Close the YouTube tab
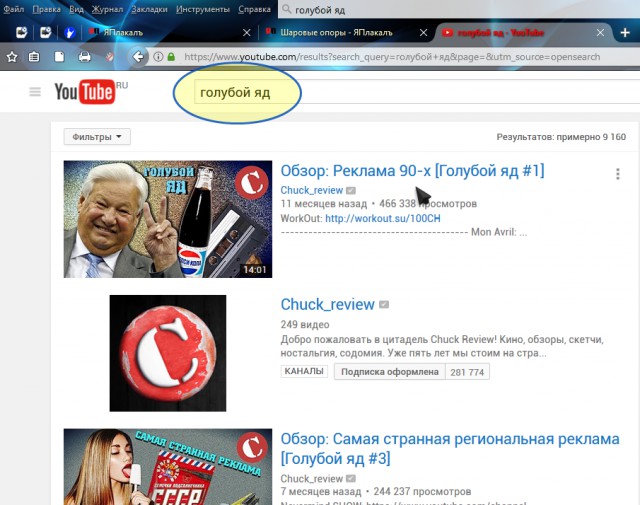Screen dimensions: 640x505 coord(600,32)
